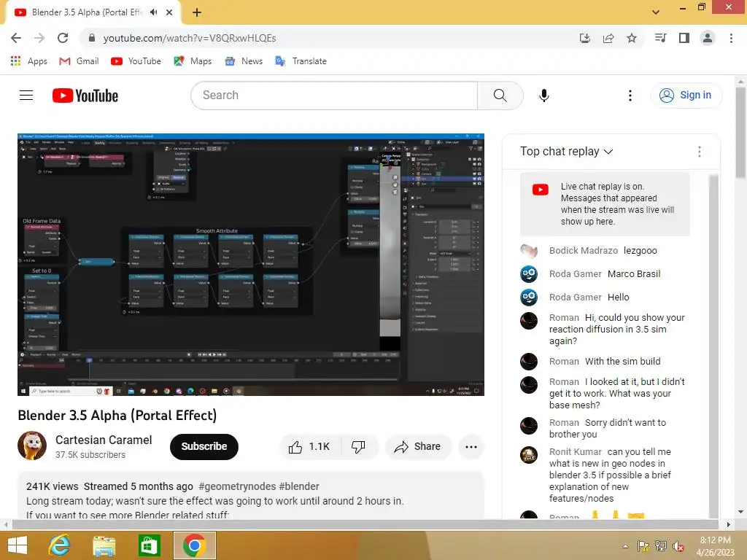
Task: Open the YouTube hamburger guide menu
Action: (x=26, y=96)
